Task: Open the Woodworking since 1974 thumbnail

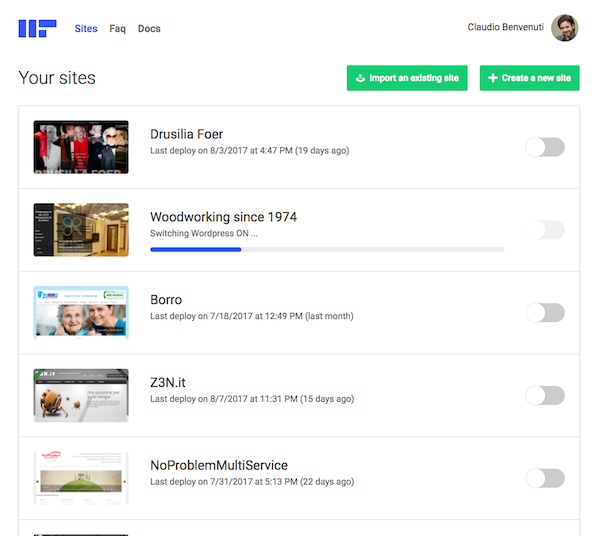Action: coord(81,230)
